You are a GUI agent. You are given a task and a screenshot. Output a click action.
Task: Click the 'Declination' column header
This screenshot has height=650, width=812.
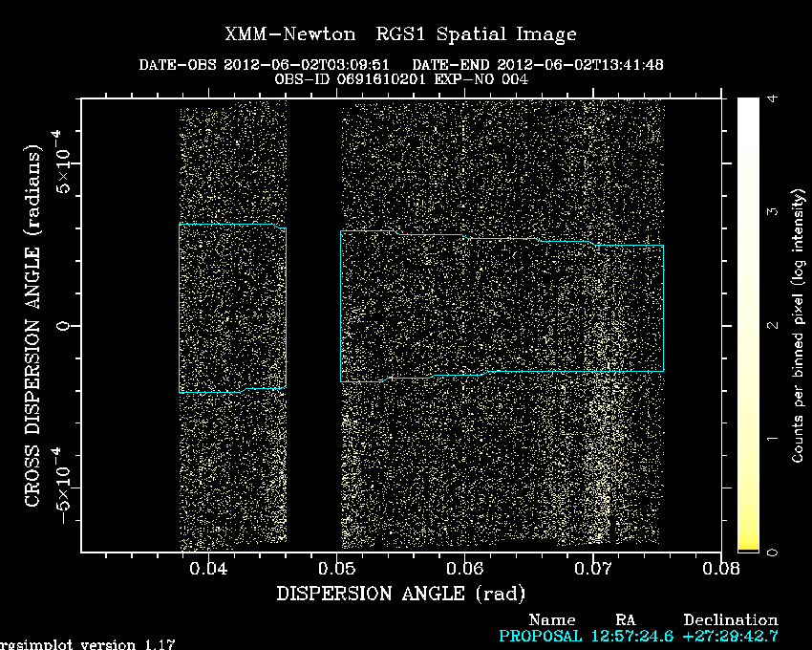(730, 620)
